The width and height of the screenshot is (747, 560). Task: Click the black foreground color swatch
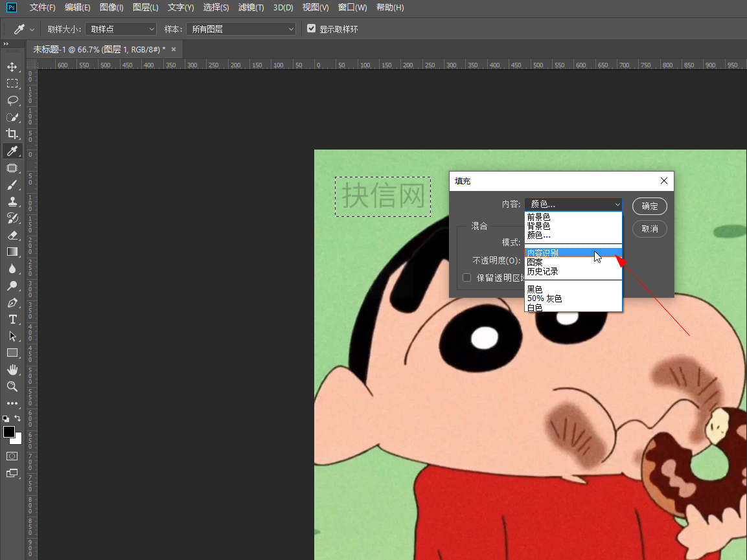coord(8,431)
